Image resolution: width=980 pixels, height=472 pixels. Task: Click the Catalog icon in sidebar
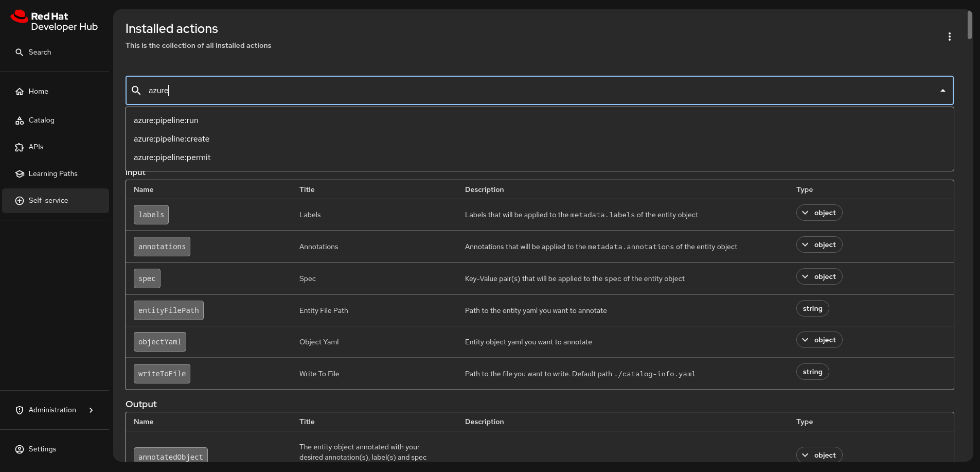pos(20,120)
